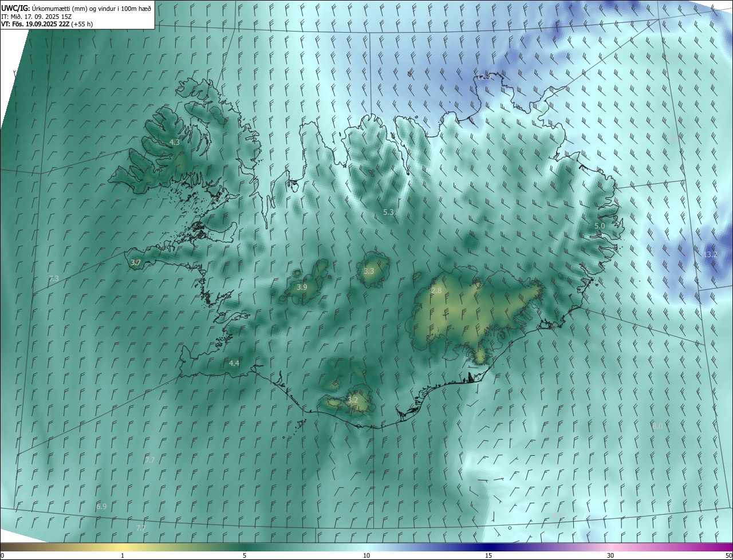
Task: Click the 30 tick label on the color scale
Action: (x=610, y=556)
